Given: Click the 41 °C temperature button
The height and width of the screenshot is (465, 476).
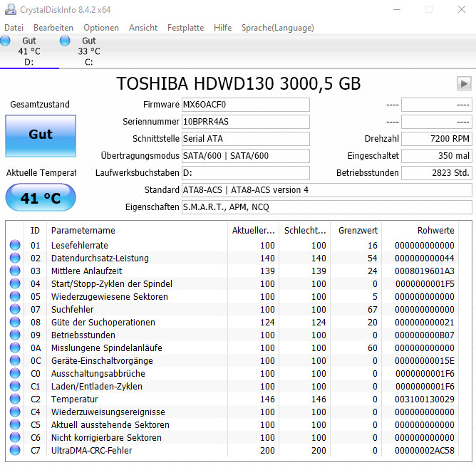Looking at the screenshot, I should (41, 197).
